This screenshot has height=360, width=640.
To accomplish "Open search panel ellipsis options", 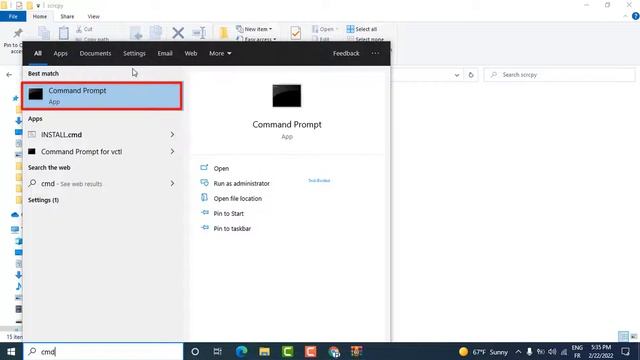I will pyautogui.click(x=375, y=53).
